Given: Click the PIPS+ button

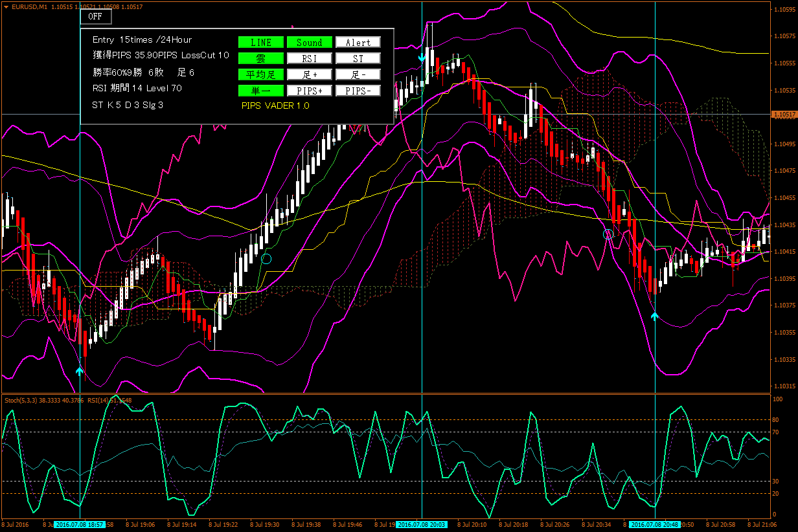Looking at the screenshot, I should 310,91.
